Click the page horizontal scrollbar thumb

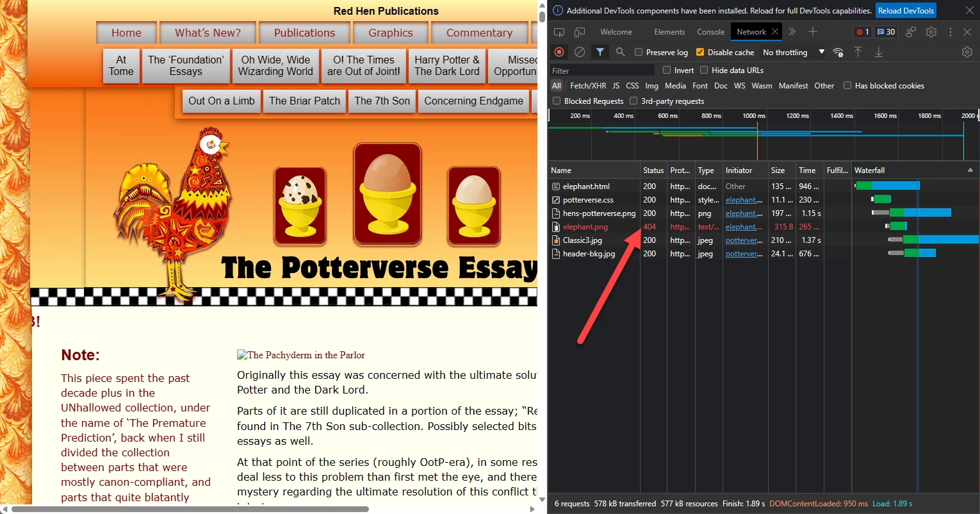pos(190,510)
